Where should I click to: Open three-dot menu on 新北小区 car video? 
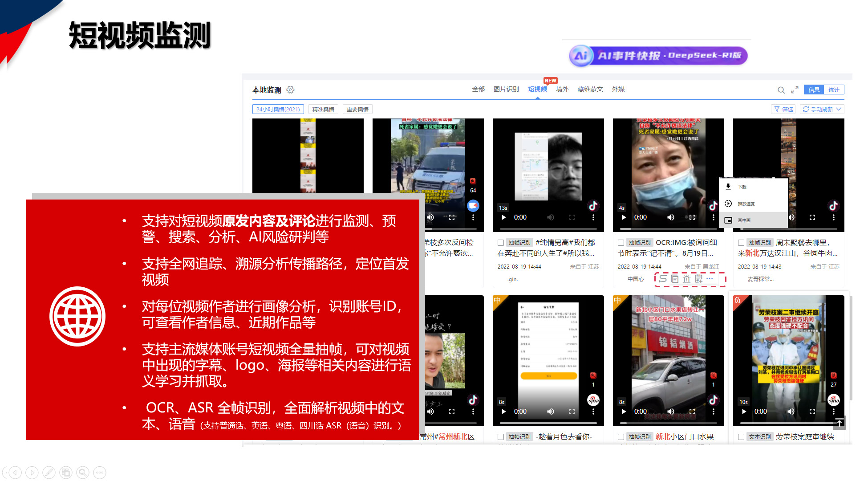pos(713,412)
